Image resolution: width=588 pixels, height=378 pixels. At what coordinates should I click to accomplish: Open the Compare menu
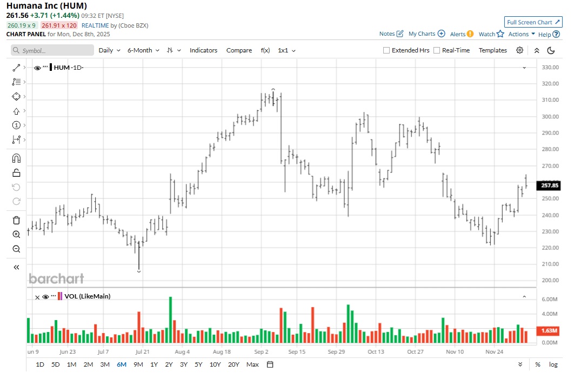click(239, 50)
